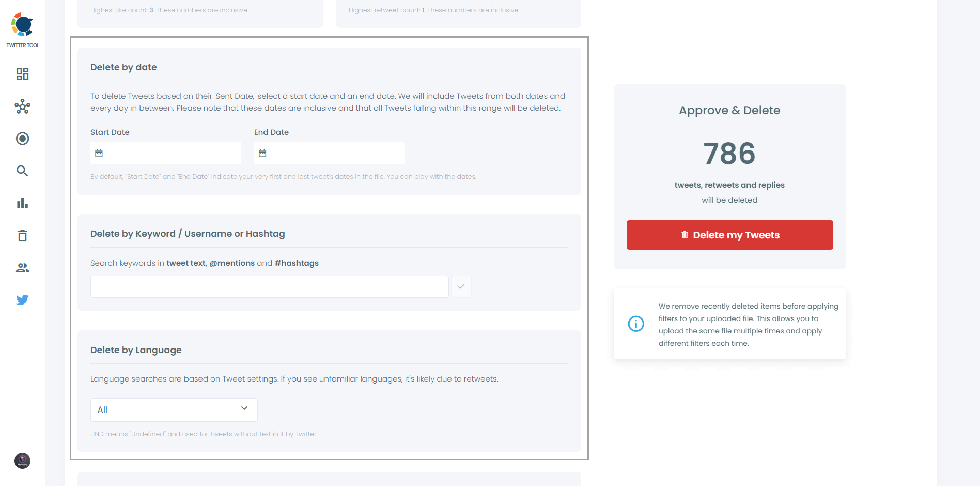Image resolution: width=980 pixels, height=486 pixels.
Task: Click the circular target sidebar icon
Action: [22, 139]
